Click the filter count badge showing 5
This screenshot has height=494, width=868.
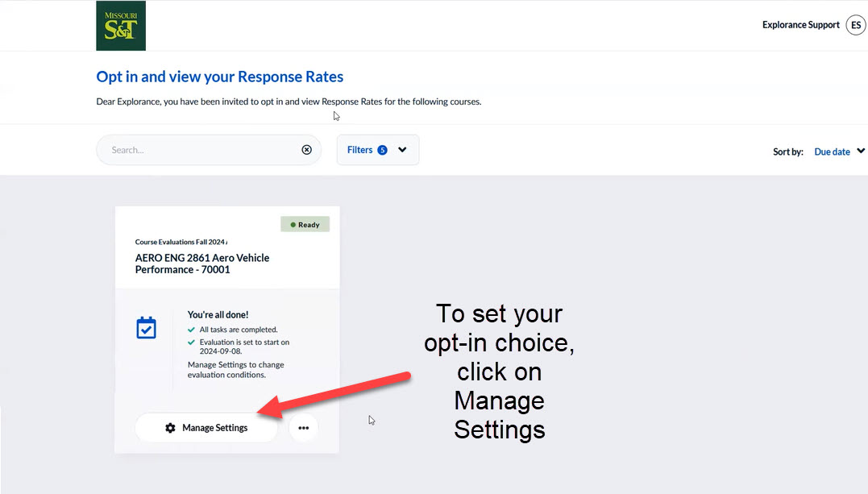coord(382,149)
